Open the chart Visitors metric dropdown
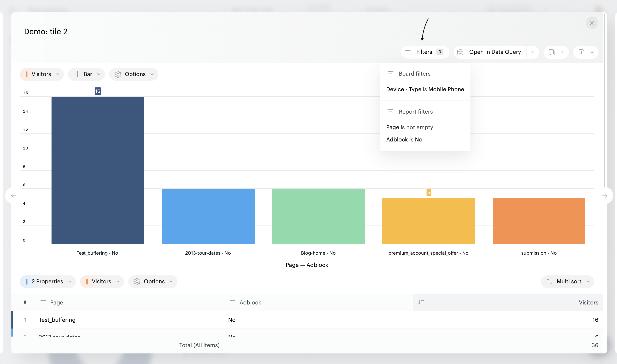Screen dimensions: 617x364 tap(42, 74)
